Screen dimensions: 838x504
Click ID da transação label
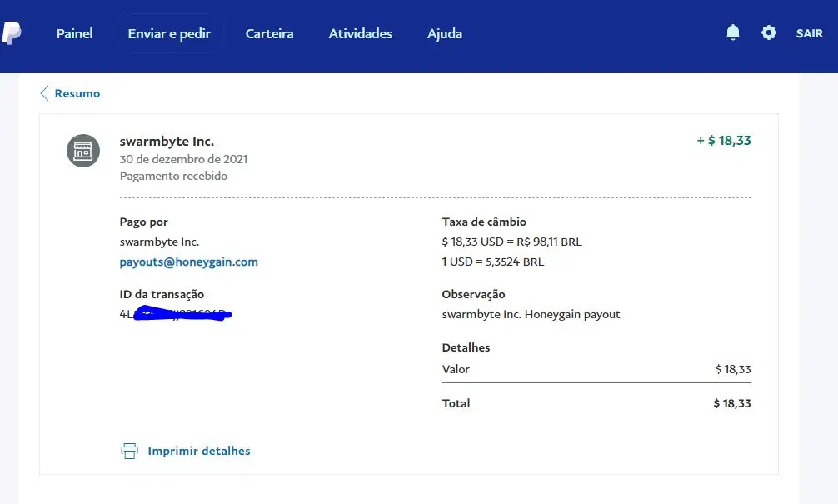[x=162, y=295]
